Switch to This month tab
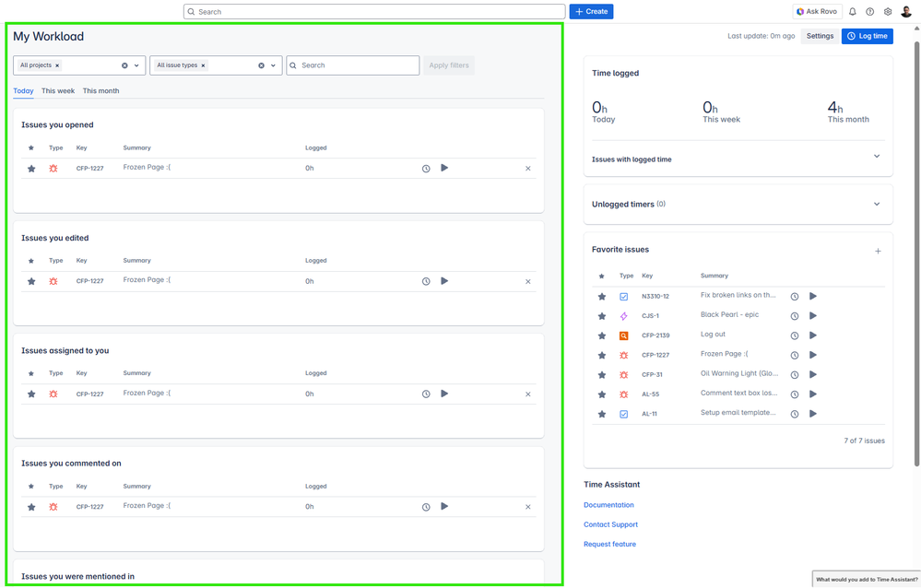This screenshot has width=921, height=588. [100, 91]
